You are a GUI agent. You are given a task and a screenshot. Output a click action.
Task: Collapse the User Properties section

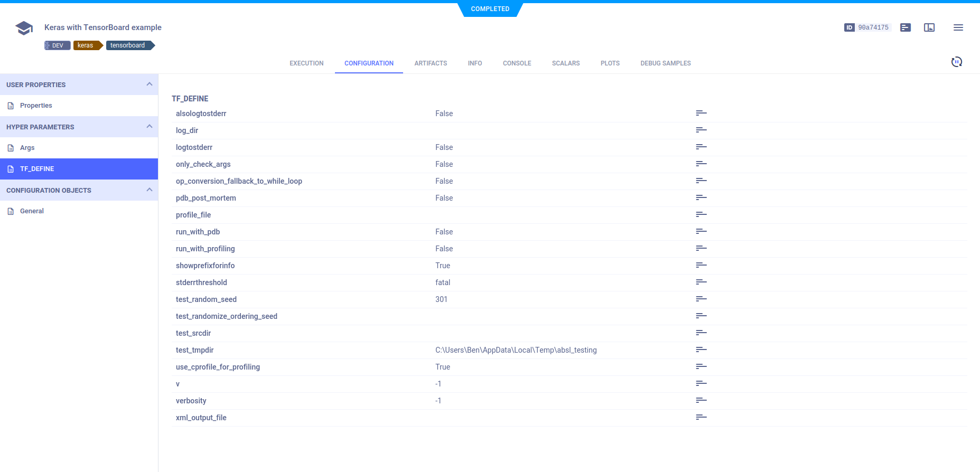point(150,84)
